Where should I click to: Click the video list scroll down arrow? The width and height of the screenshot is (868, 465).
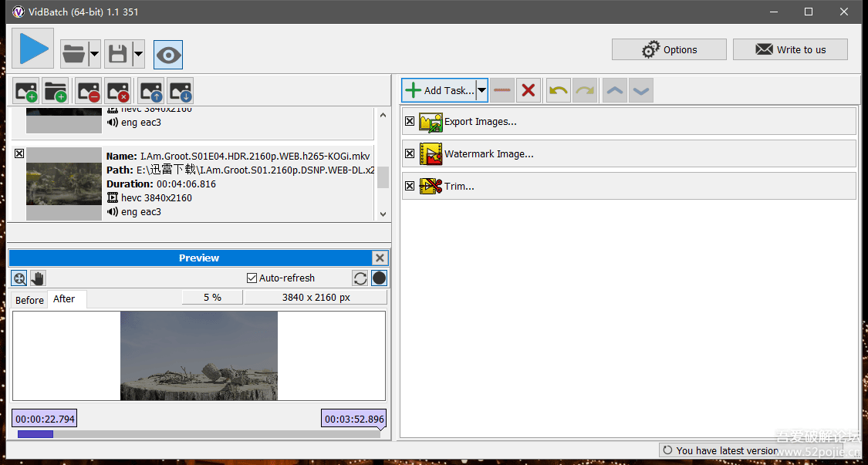[x=383, y=214]
